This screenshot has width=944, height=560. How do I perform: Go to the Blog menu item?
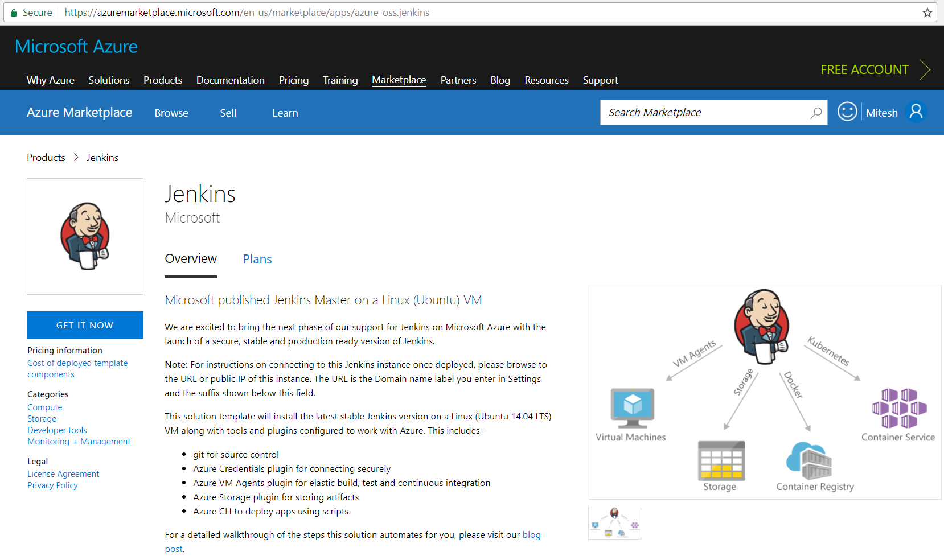[x=500, y=80]
